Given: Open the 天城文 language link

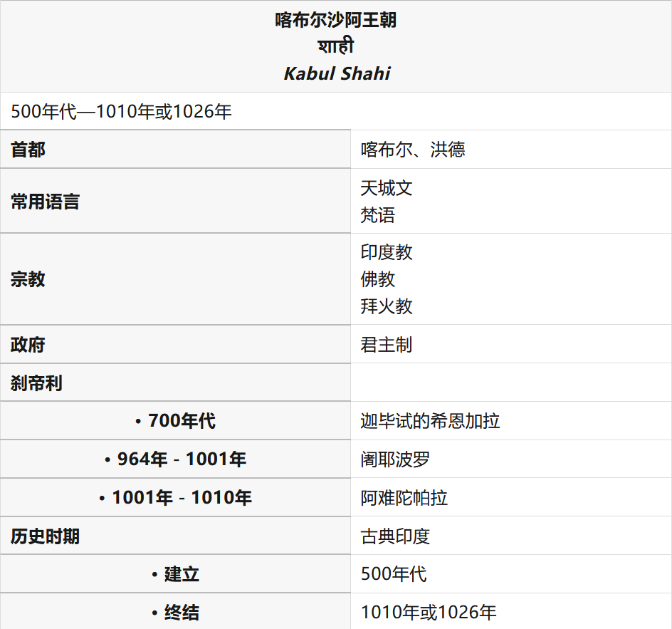Looking at the screenshot, I should (x=387, y=188).
